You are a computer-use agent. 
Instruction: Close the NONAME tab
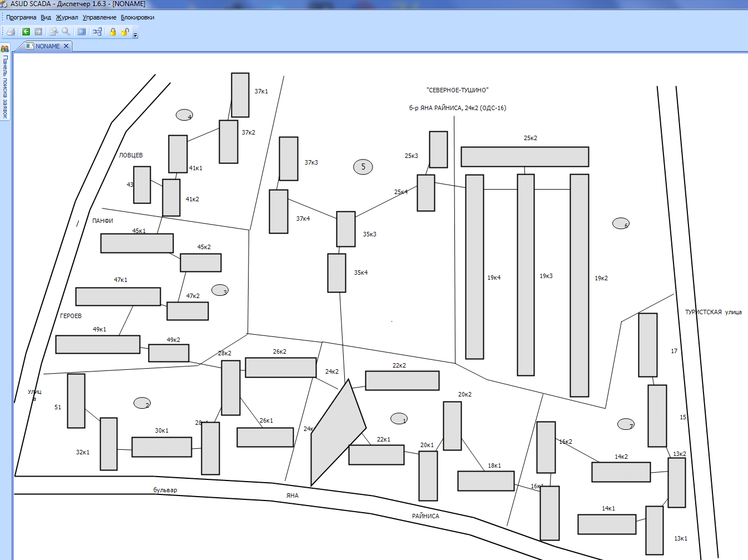click(x=66, y=46)
